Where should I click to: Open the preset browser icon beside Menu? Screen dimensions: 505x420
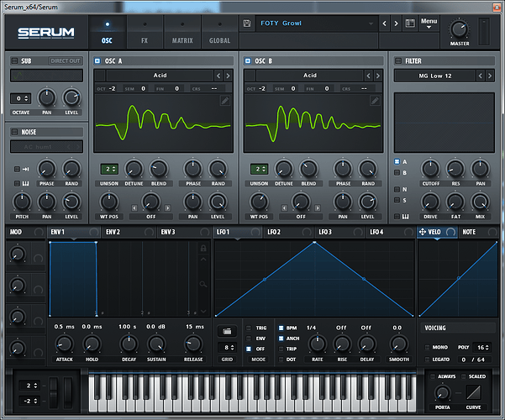410,24
